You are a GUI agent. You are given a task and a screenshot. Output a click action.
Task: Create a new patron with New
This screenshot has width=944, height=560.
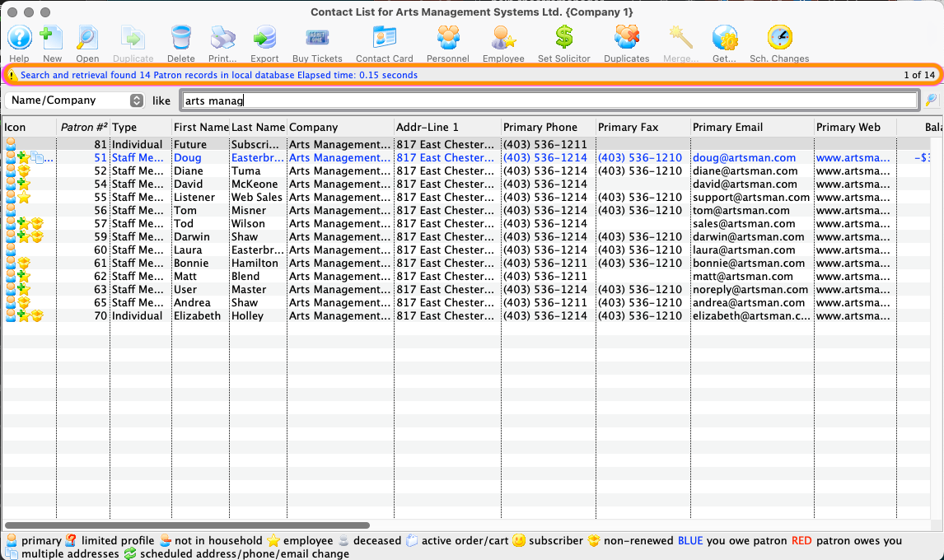point(52,38)
